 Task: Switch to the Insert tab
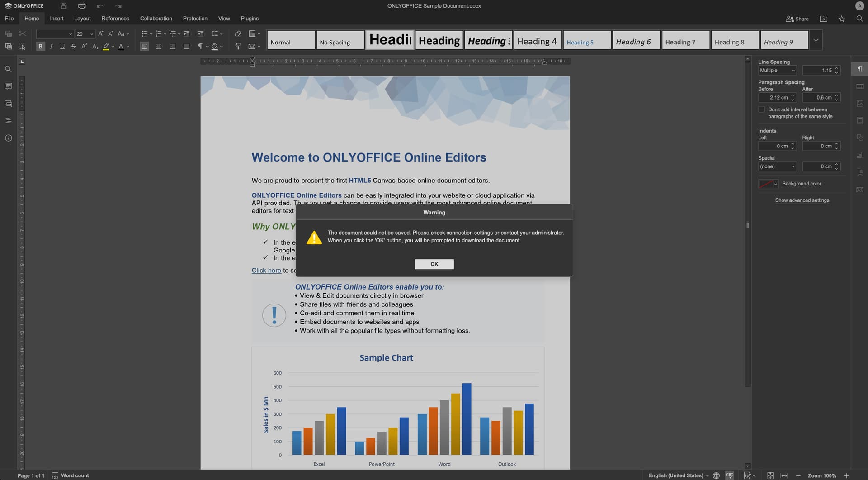[57, 19]
